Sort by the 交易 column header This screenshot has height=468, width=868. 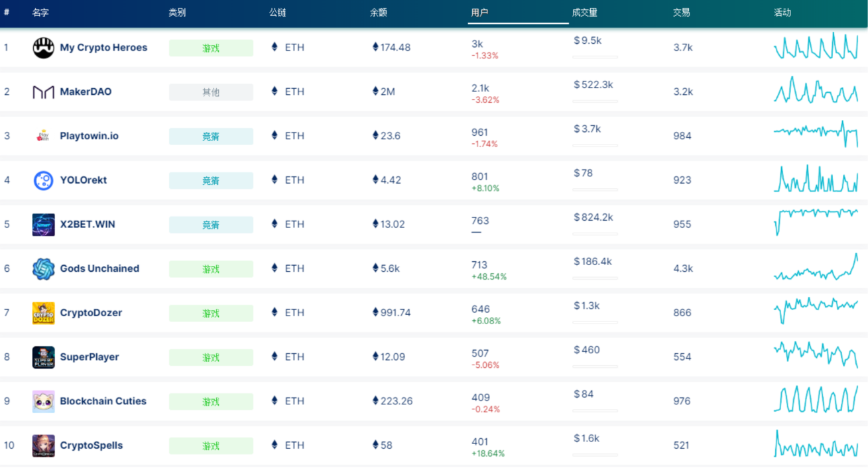tap(682, 13)
